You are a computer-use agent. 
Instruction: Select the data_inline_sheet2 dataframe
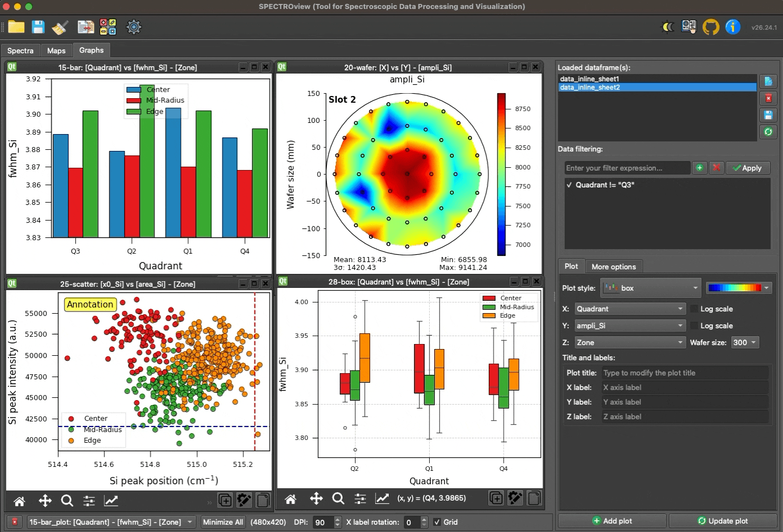click(x=657, y=87)
